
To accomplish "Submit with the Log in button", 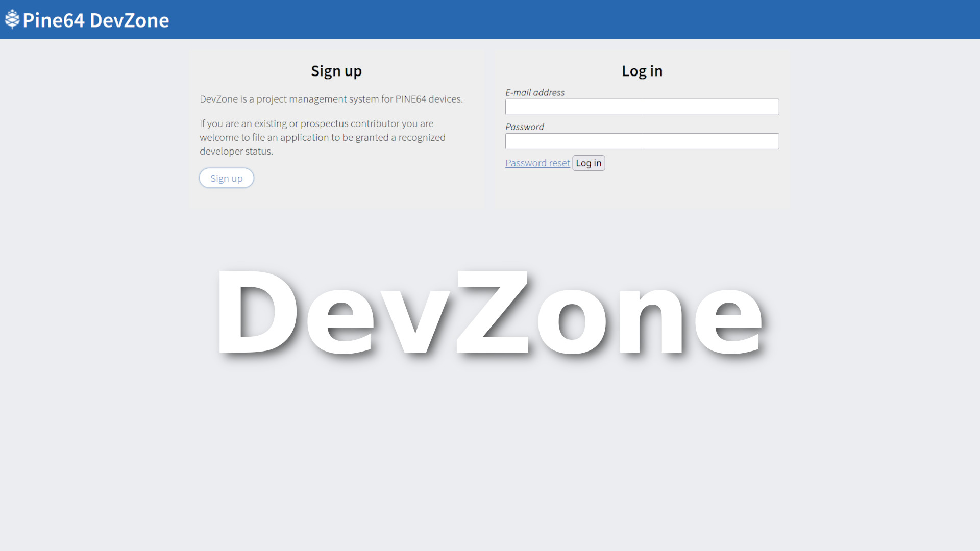I will click(589, 163).
